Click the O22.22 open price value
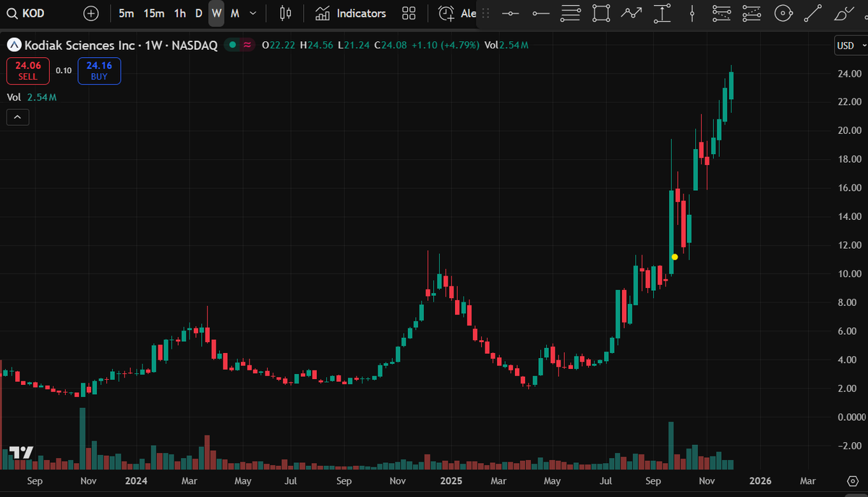 (x=279, y=45)
